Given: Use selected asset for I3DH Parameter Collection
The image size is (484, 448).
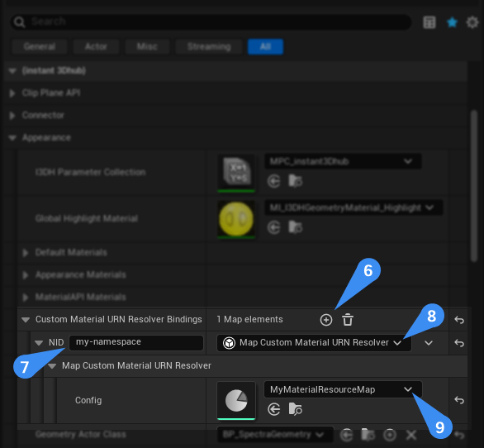Looking at the screenshot, I should pyautogui.click(x=273, y=181).
